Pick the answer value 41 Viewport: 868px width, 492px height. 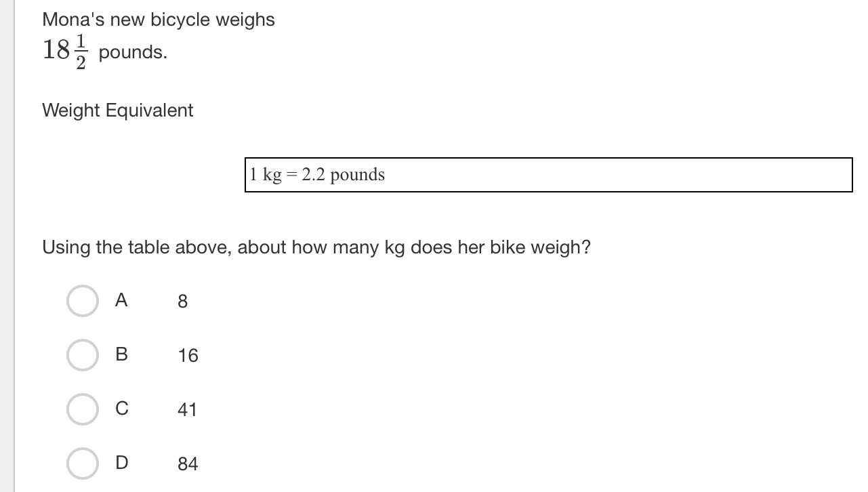[187, 410]
